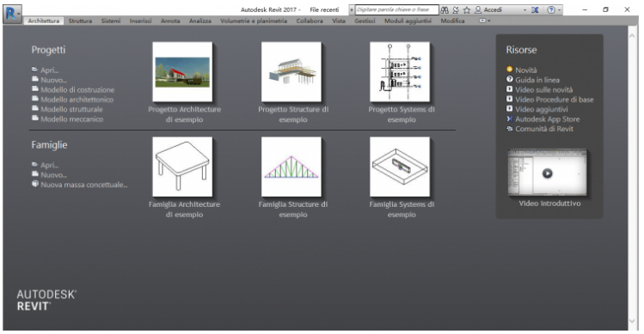Click the vertical scrollbar down arrow
This screenshot has width=644, height=334.
[x=632, y=321]
